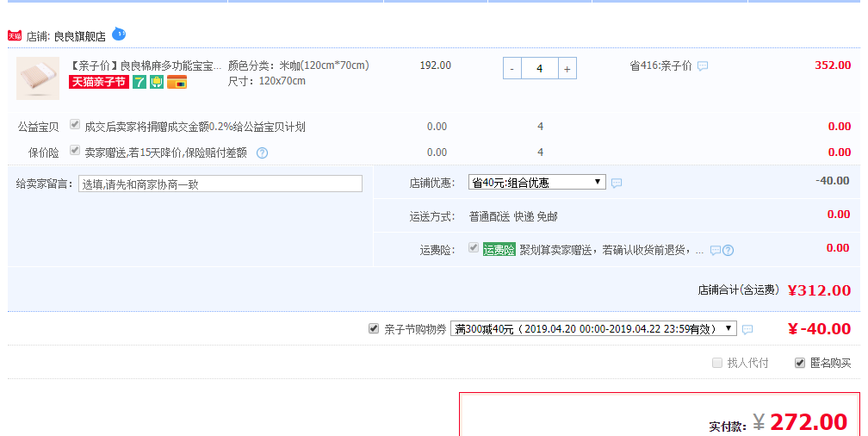Click the coupon amount ¥-40.00

pos(819,329)
